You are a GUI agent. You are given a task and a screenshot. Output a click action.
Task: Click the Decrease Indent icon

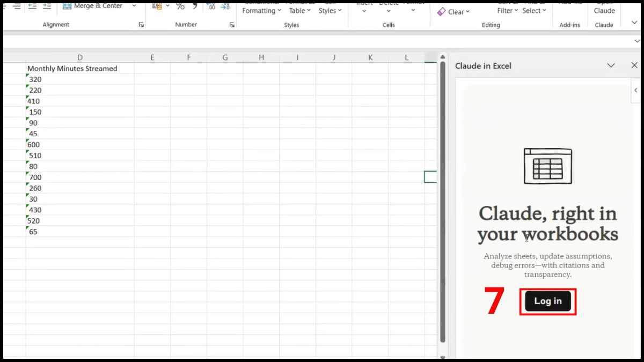click(33, 6)
